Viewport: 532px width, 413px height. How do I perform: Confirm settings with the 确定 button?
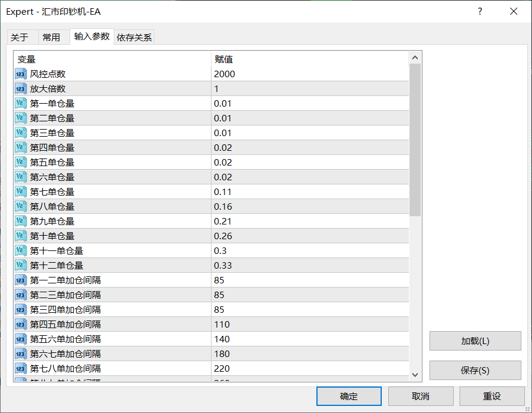click(349, 396)
